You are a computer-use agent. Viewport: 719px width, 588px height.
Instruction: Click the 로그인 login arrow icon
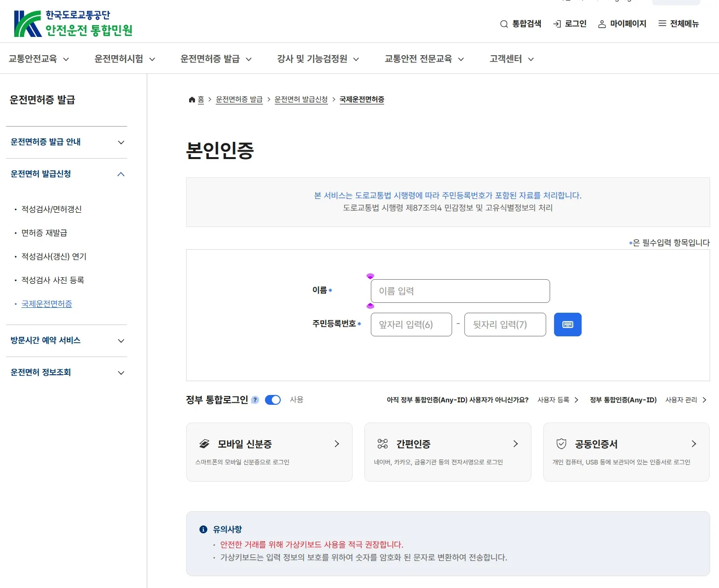[x=557, y=24]
